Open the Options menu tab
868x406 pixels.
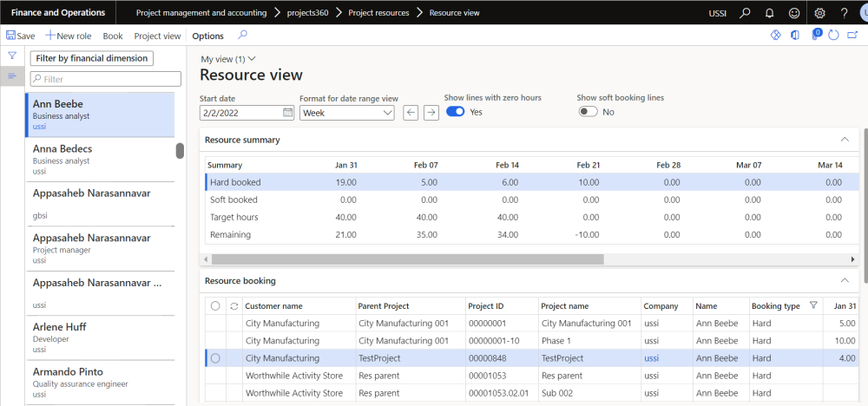[x=207, y=36]
